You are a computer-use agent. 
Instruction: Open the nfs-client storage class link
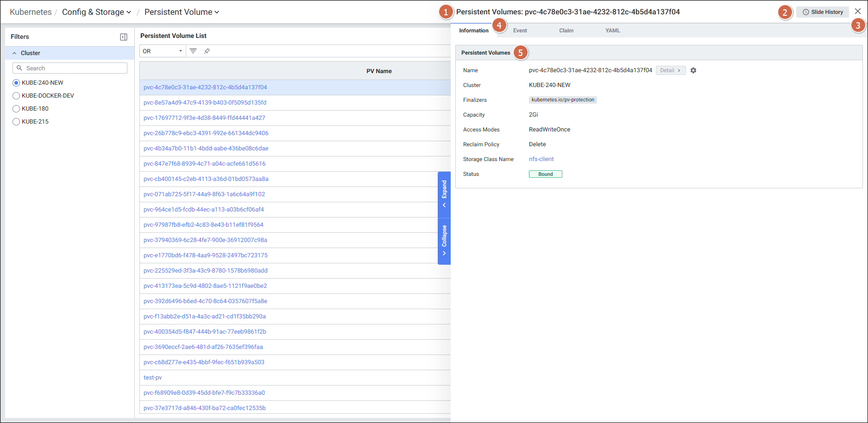pos(541,159)
